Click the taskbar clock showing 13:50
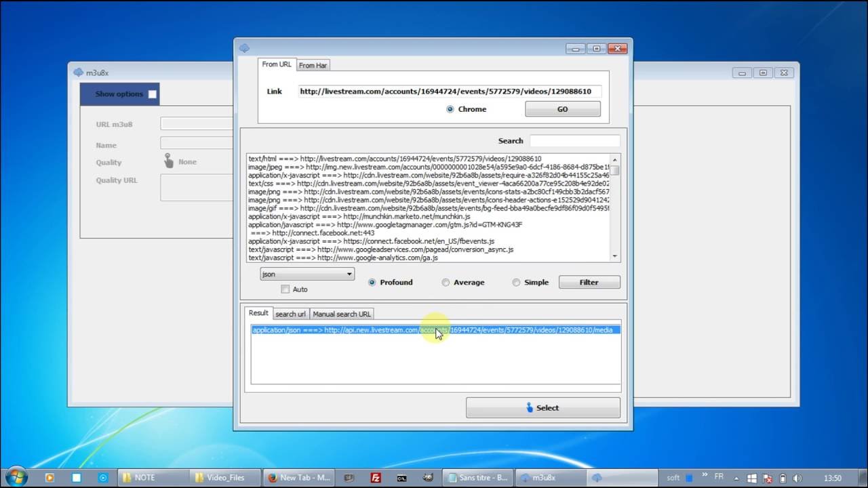868x488 pixels. click(832, 478)
